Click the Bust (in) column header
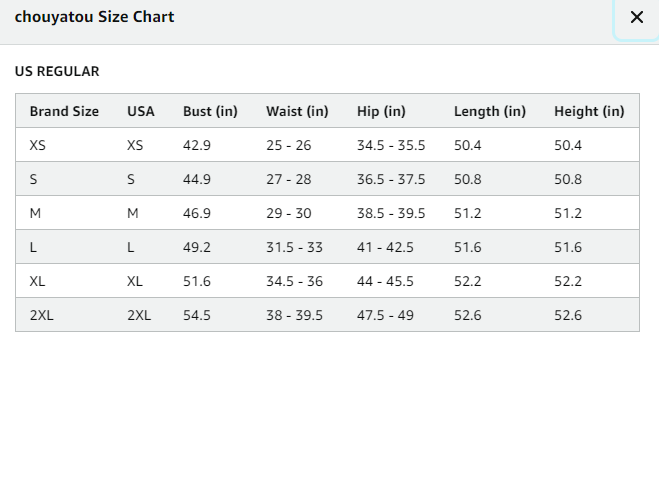The height and width of the screenshot is (480, 659). pos(210,111)
